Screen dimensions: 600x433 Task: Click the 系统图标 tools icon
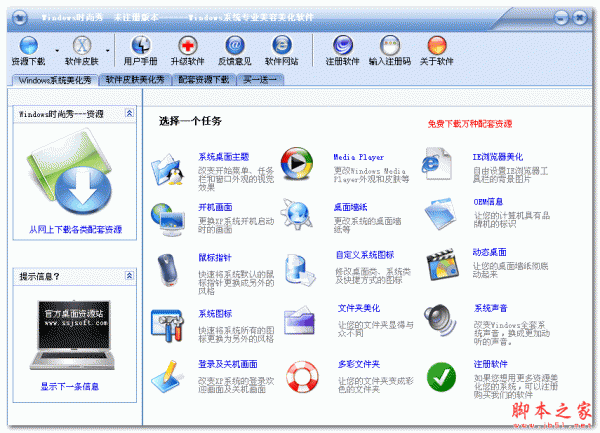point(167,326)
